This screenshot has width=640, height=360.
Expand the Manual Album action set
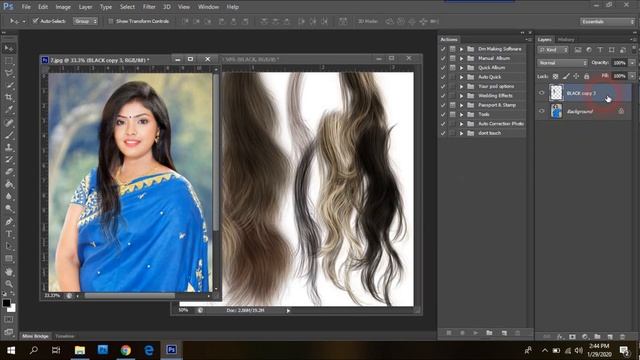(x=462, y=58)
